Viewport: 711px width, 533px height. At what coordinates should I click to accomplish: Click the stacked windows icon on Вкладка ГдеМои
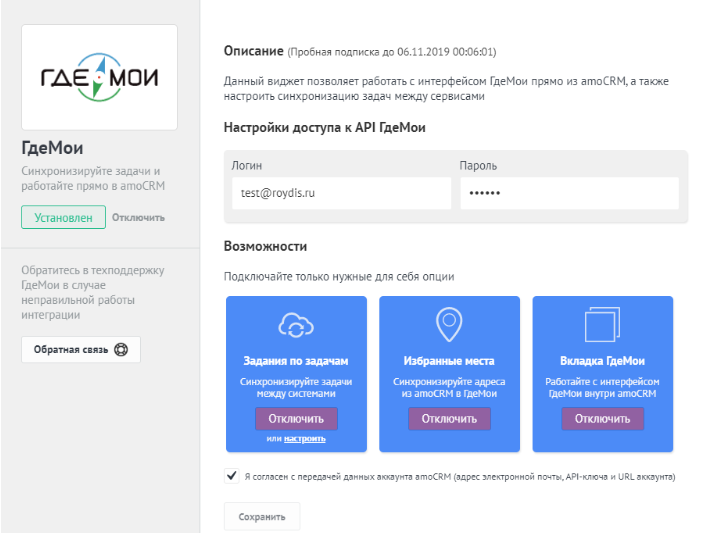602,324
